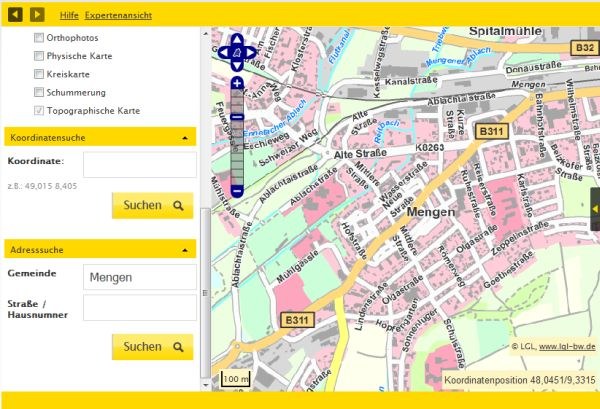This screenshot has width=600, height=409.
Task: Open the Hilfe link
Action: 69,15
